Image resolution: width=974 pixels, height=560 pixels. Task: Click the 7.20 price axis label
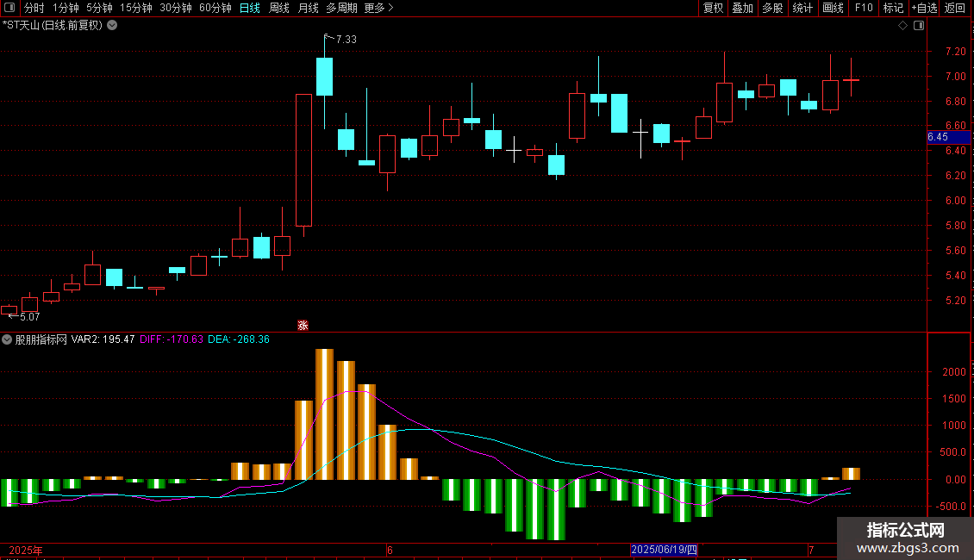point(955,52)
